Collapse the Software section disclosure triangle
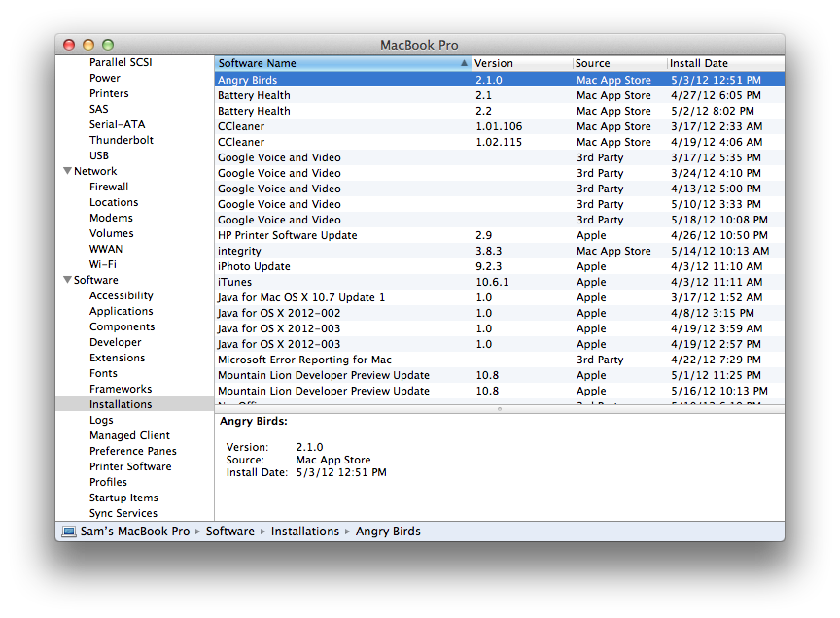Viewport: 840px width, 618px height. [x=67, y=280]
